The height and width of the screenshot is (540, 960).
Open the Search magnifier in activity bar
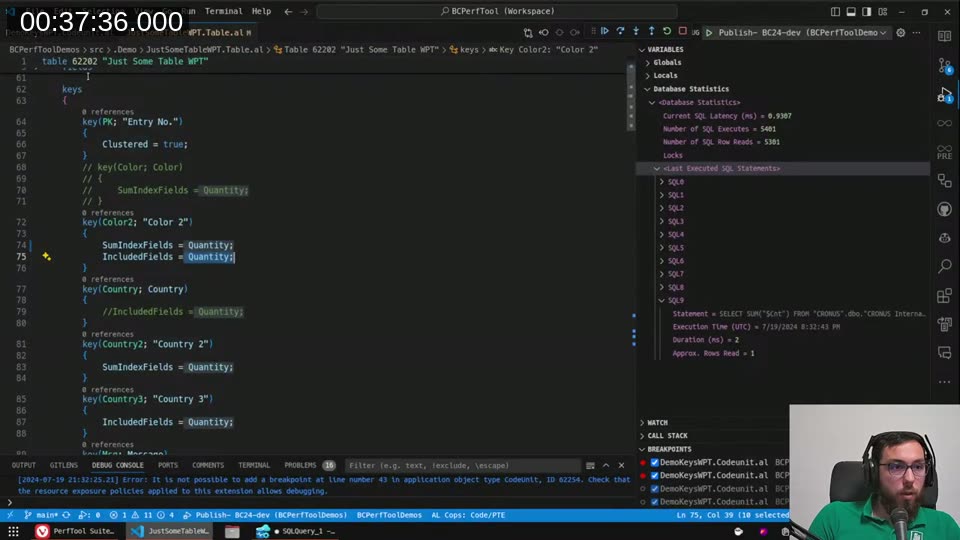(945, 266)
